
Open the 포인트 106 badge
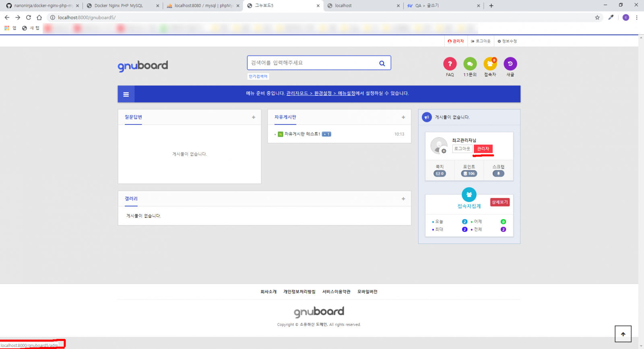[469, 173]
